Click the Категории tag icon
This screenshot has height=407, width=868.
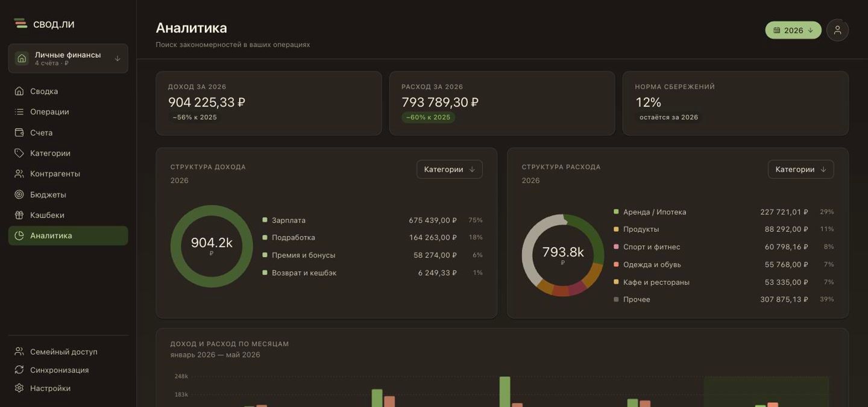pos(19,153)
